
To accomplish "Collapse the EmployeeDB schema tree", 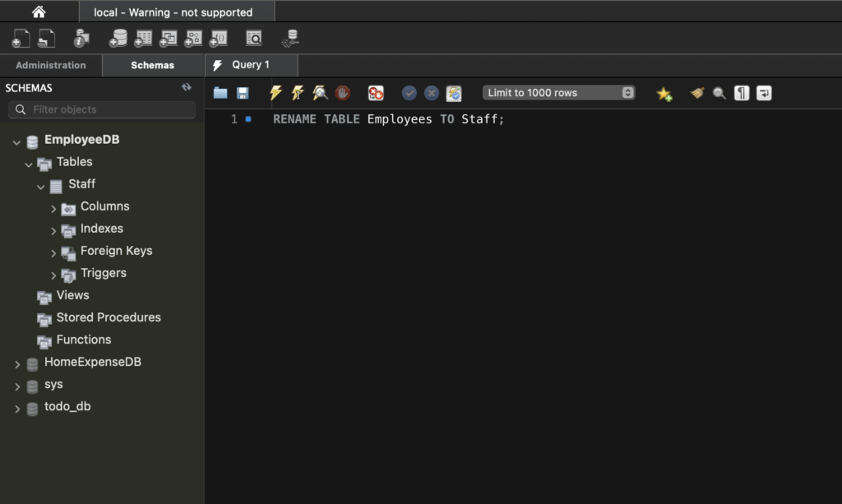I will [17, 141].
